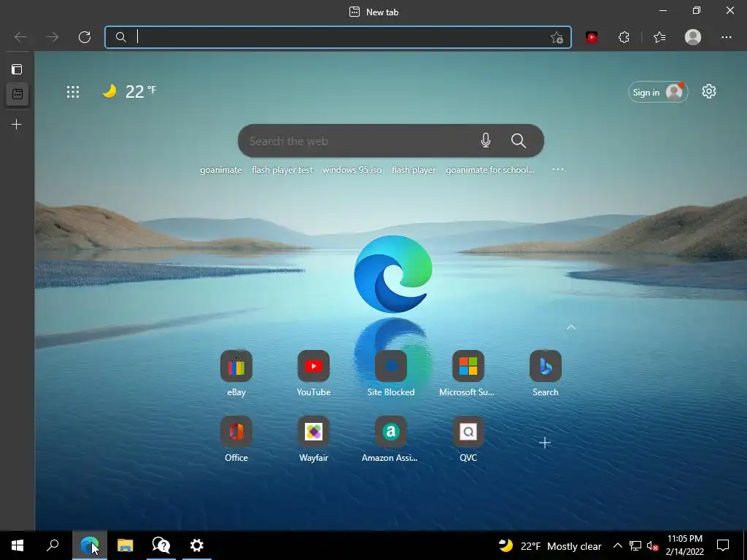Add a new tab with plus
The image size is (747, 560).
point(17,125)
